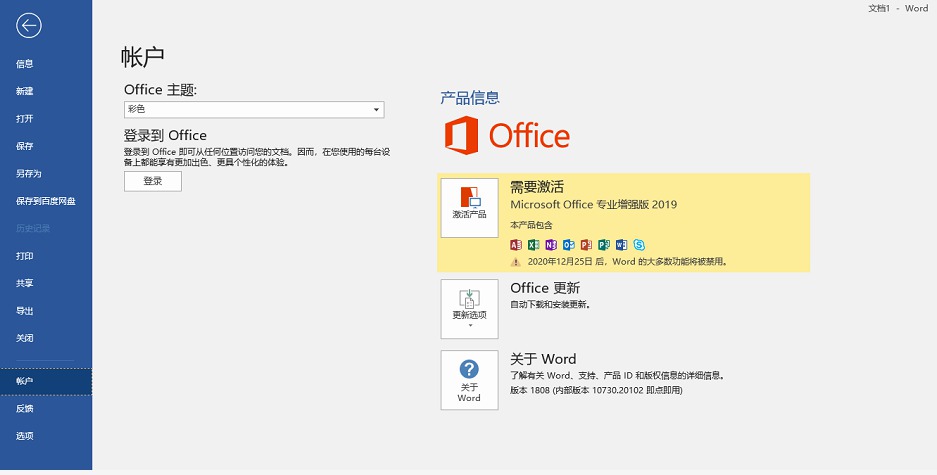Click the 产品信息 heading
Screen dimensions: 937x475
tap(470, 97)
